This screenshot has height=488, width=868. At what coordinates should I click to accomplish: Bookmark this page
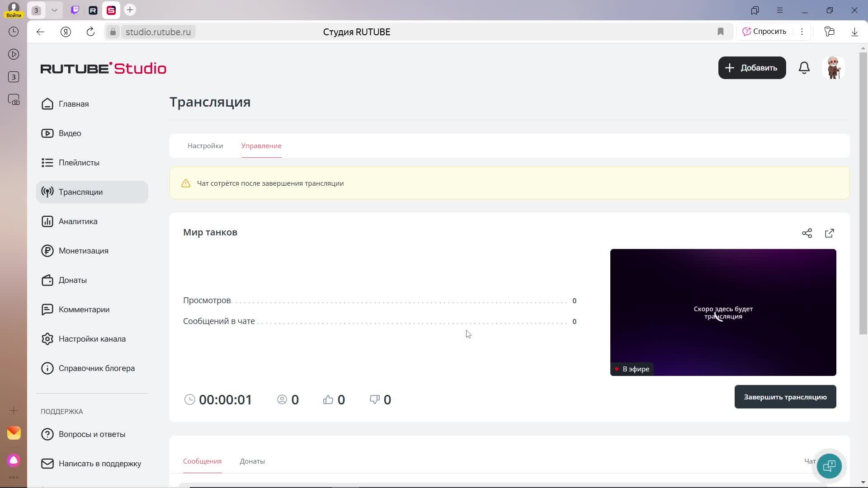[721, 32]
